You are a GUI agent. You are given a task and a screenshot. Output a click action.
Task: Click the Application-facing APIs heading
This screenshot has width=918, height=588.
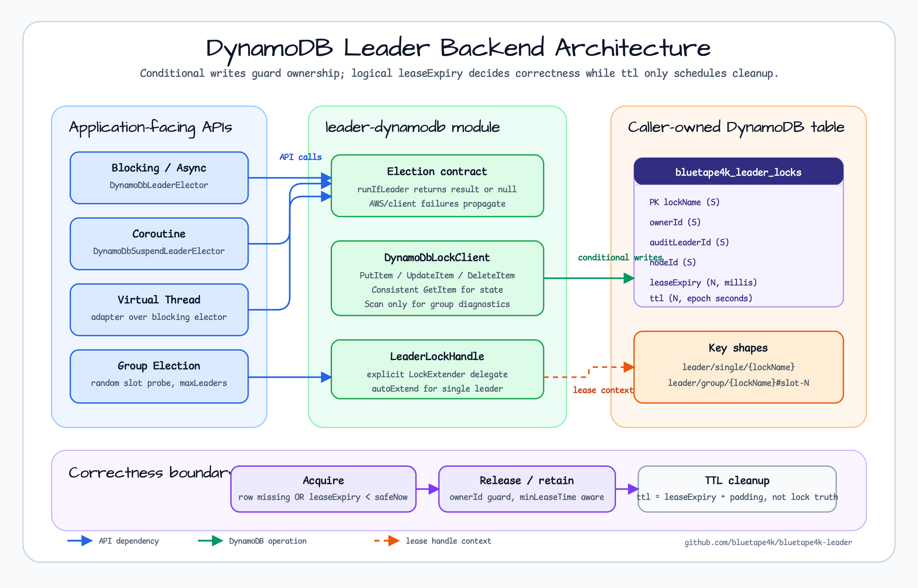pos(151,127)
